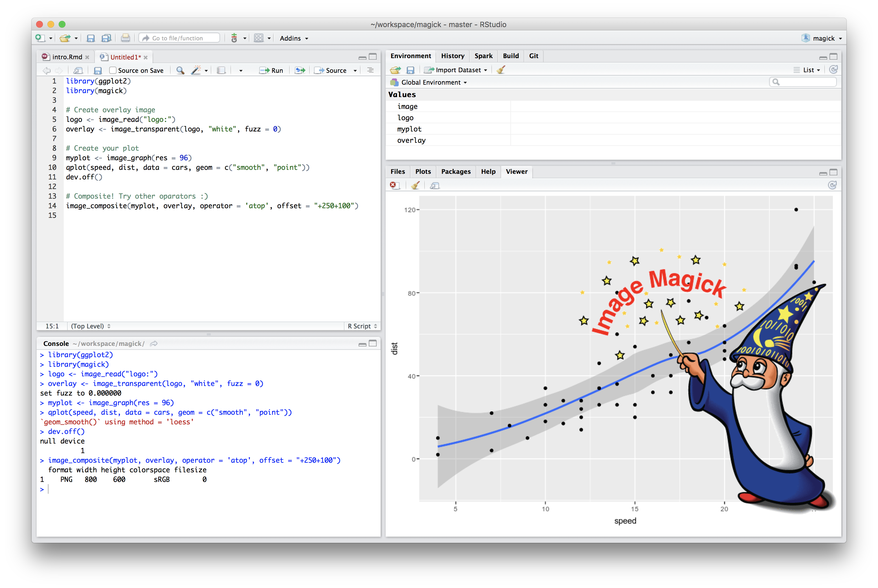Image resolution: width=878 pixels, height=588 pixels.
Task: Click the Packages tab in output panel
Action: (455, 171)
